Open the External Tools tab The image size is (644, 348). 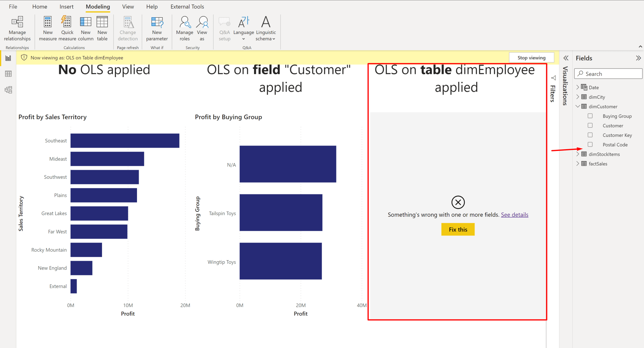coord(187,6)
